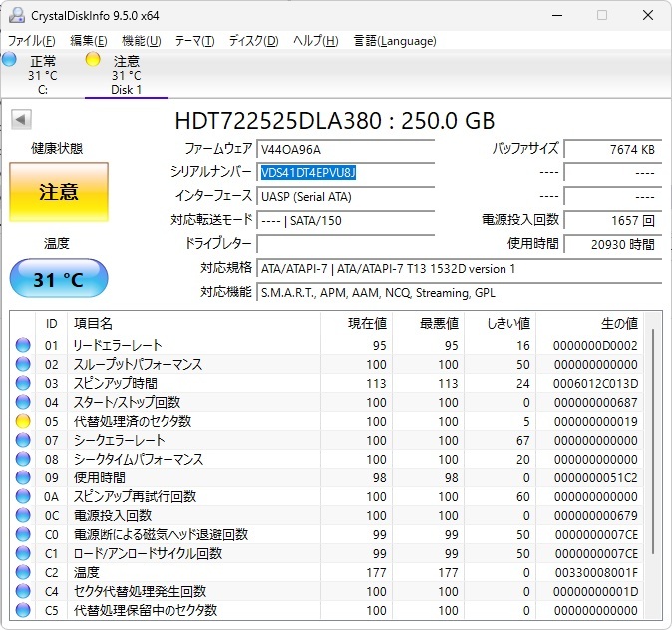672x630 pixels.
Task: Click yellow status circle for ID 05 row
Action: tap(23, 421)
